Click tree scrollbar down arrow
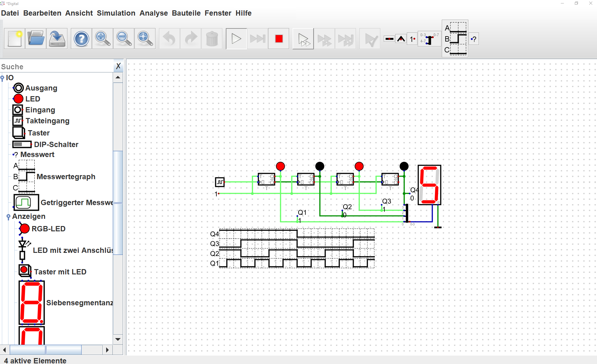The width and height of the screenshot is (597, 364). 118,339
